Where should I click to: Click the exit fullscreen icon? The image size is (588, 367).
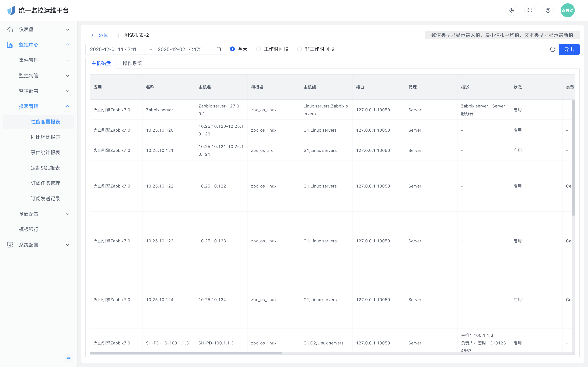530,10
